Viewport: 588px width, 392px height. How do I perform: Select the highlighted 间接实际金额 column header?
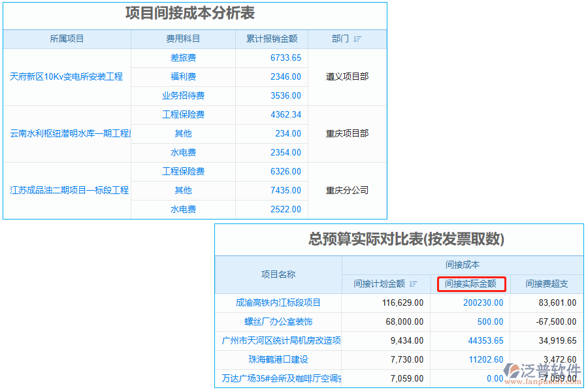point(474,284)
